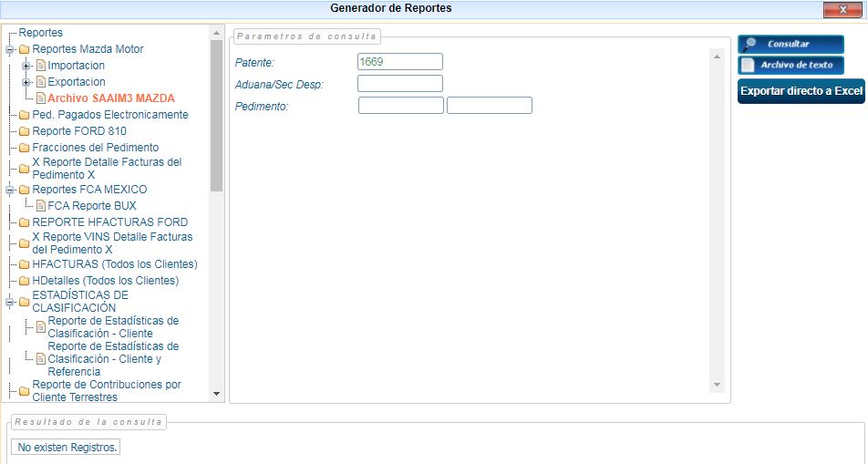Click the second Pedimento input field

point(490,105)
